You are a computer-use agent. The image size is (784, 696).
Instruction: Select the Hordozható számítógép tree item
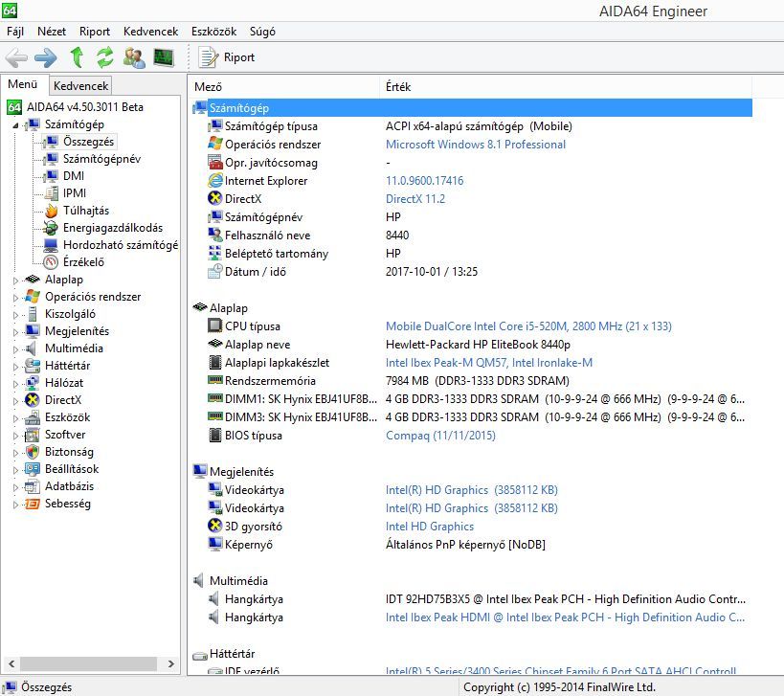(x=121, y=245)
